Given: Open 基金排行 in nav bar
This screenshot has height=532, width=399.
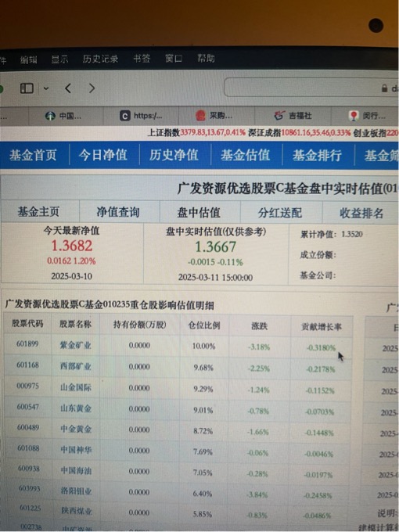Looking at the screenshot, I should coord(317,156).
